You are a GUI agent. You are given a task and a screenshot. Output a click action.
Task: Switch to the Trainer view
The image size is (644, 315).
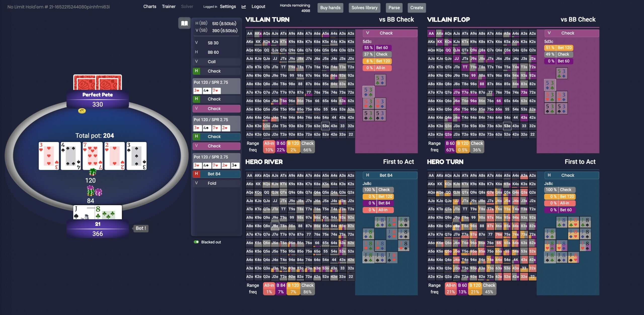click(x=169, y=6)
